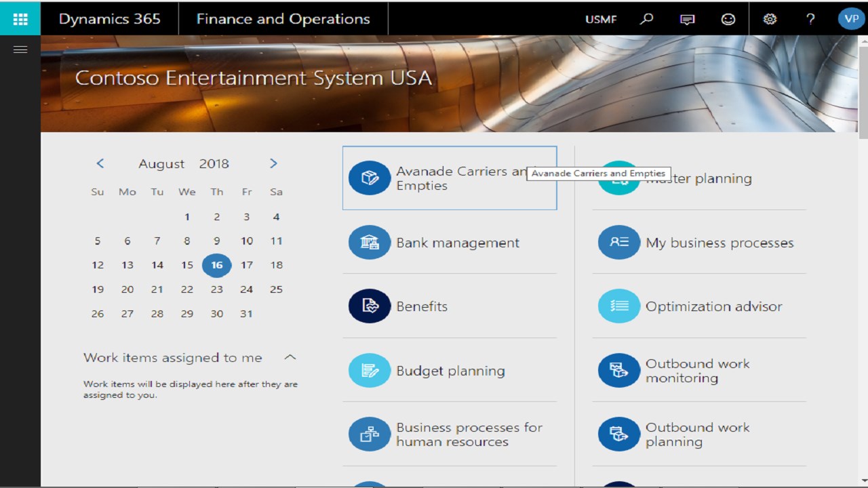
Task: Open the settings gear icon
Action: pos(770,19)
